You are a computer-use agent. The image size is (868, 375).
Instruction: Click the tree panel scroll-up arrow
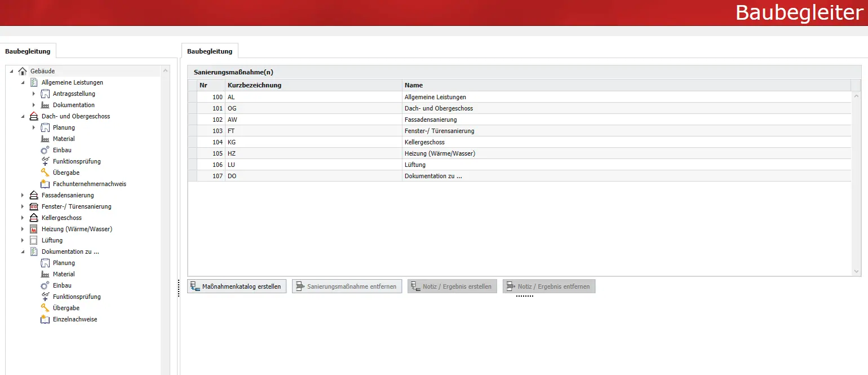point(165,71)
